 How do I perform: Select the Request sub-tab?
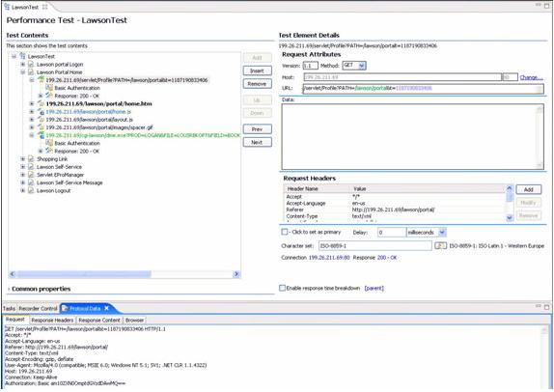15,320
